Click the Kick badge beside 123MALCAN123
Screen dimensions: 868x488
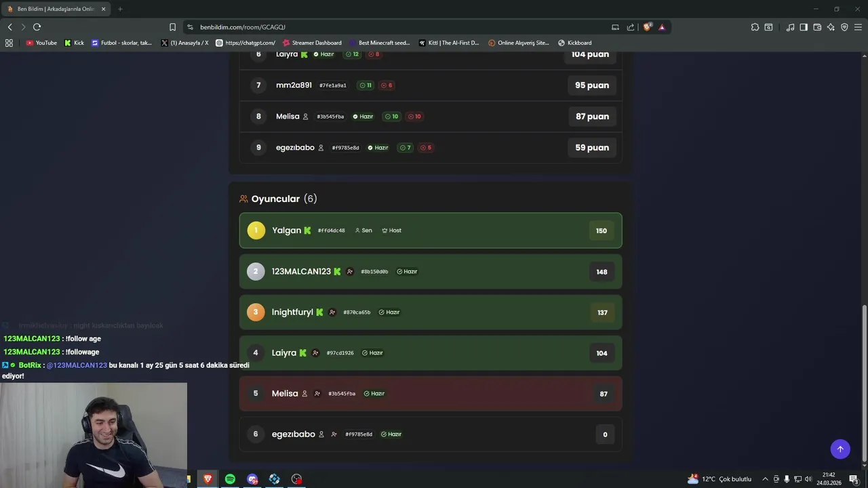337,272
